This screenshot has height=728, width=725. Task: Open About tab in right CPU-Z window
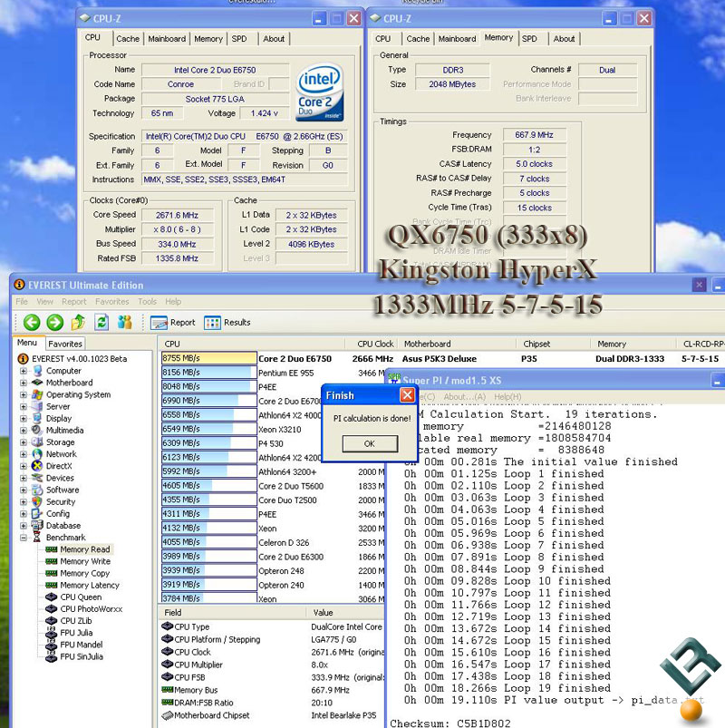pyautogui.click(x=564, y=39)
